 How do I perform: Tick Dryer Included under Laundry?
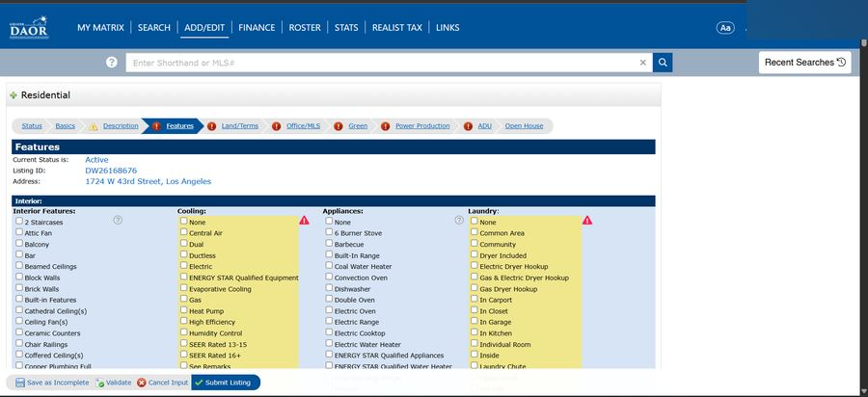tap(475, 254)
